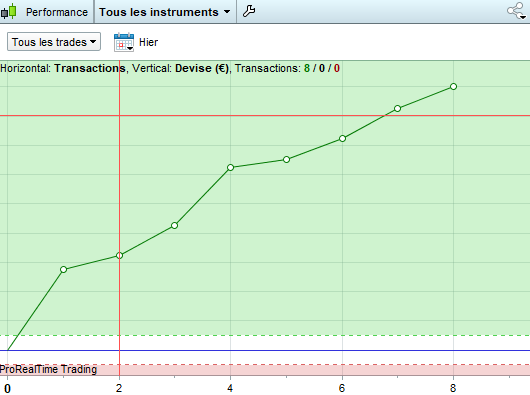The image size is (530, 395).
Task: Click x-axis label 0
Action: (7, 388)
